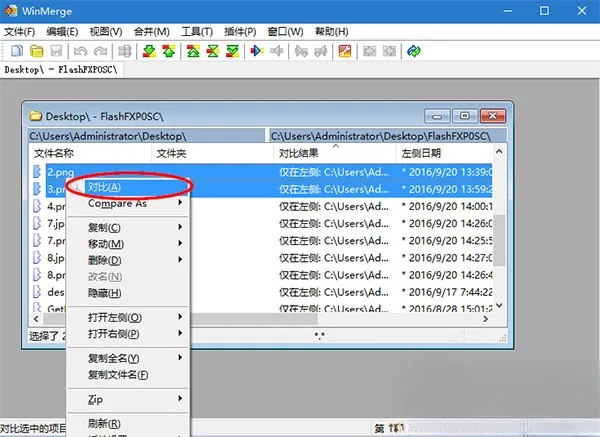Sort by the 文件夹 column header
The width and height of the screenshot is (600, 437).
pyautogui.click(x=213, y=153)
